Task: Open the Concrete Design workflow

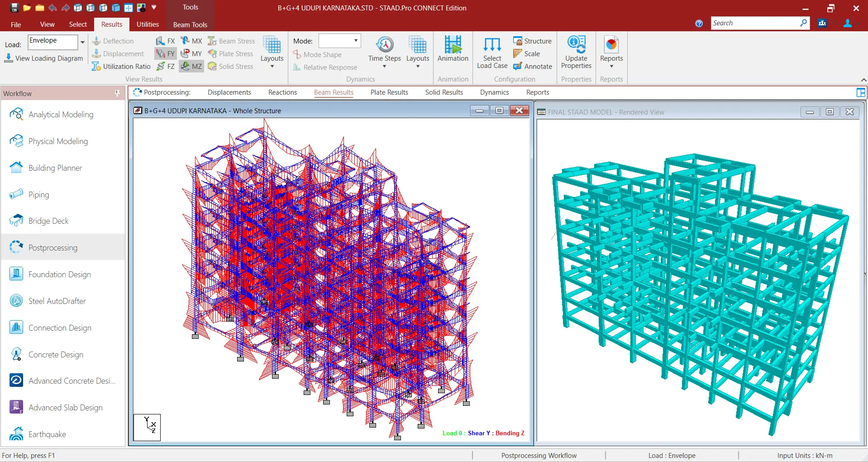Action: click(x=56, y=355)
